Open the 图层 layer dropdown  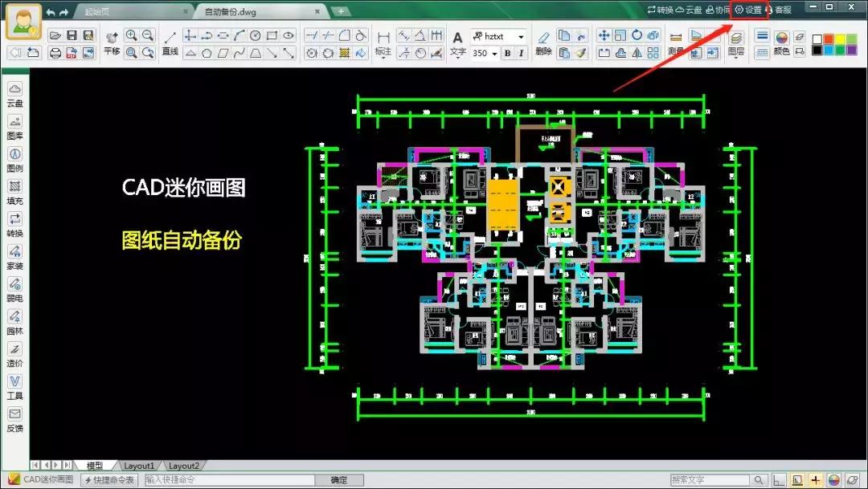click(735, 43)
